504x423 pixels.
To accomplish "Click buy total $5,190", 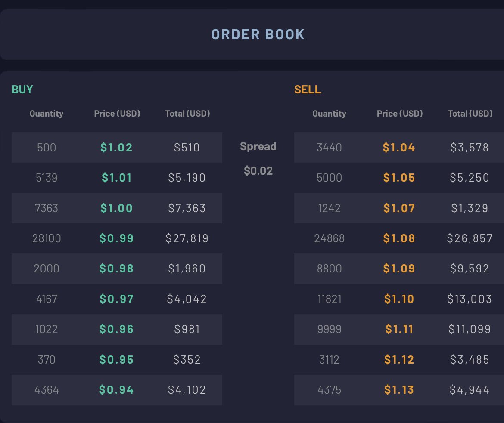I will pos(187,178).
